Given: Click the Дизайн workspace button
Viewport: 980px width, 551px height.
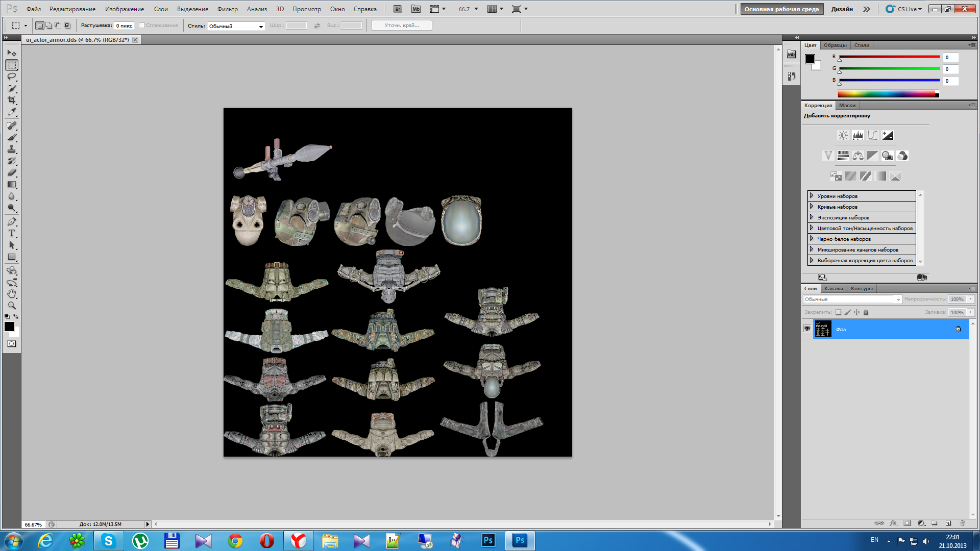Looking at the screenshot, I should pos(842,9).
